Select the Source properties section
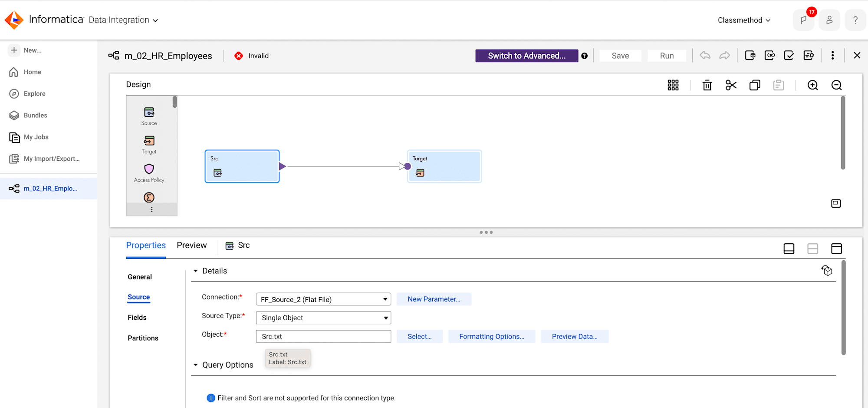This screenshot has height=408, width=868. click(x=139, y=297)
